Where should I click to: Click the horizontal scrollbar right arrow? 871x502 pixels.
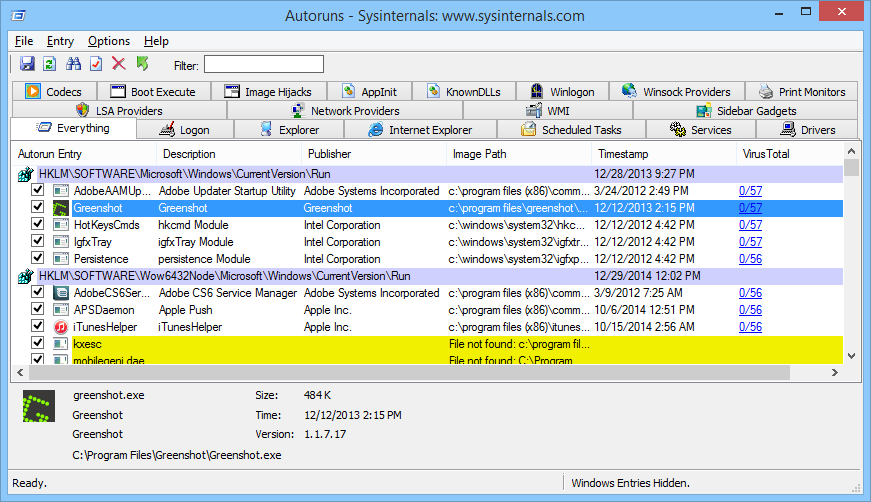(x=834, y=373)
